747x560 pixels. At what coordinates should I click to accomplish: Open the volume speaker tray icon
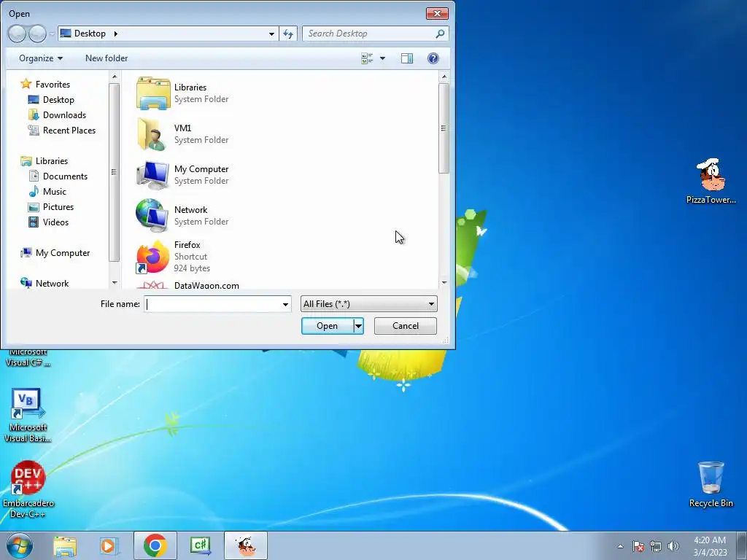(x=673, y=546)
